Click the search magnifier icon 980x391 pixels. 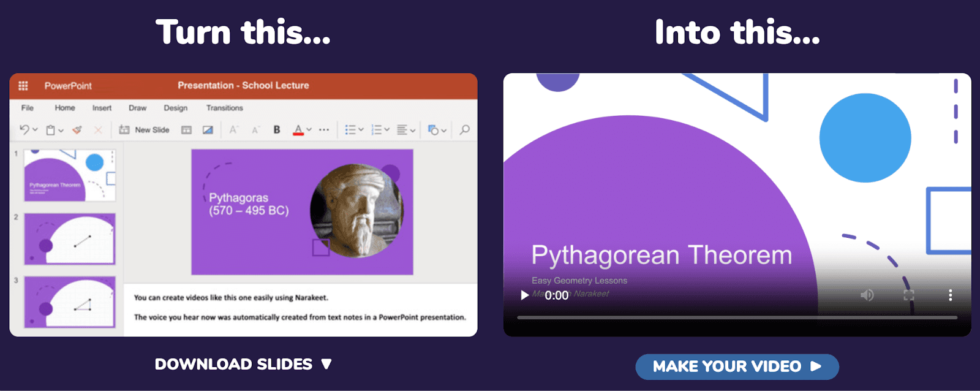pos(465,130)
